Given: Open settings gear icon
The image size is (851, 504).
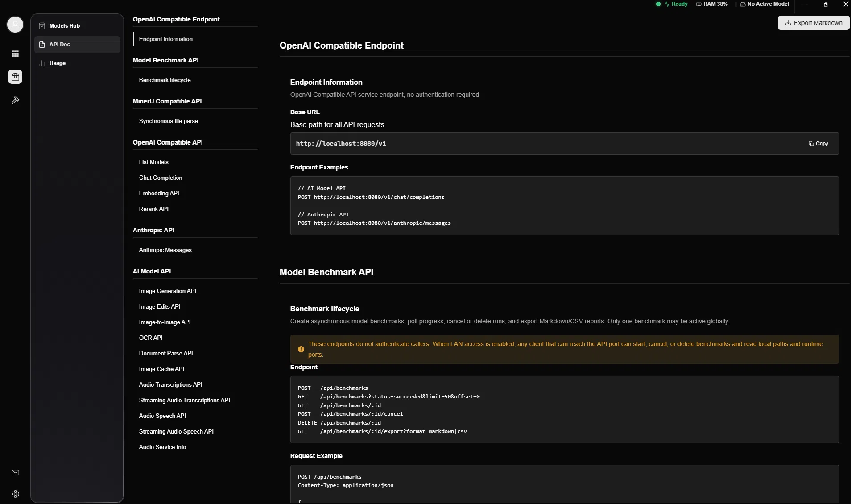Looking at the screenshot, I should pyautogui.click(x=15, y=494).
